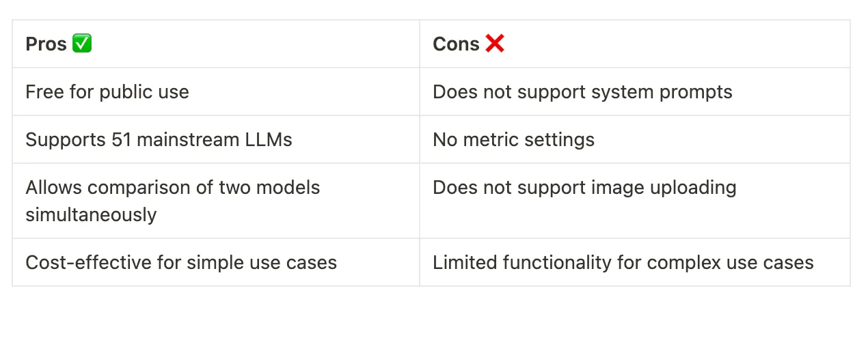Click the "No metric settings" cell
Viewport: 868px width, 340px height.
pyautogui.click(x=513, y=140)
